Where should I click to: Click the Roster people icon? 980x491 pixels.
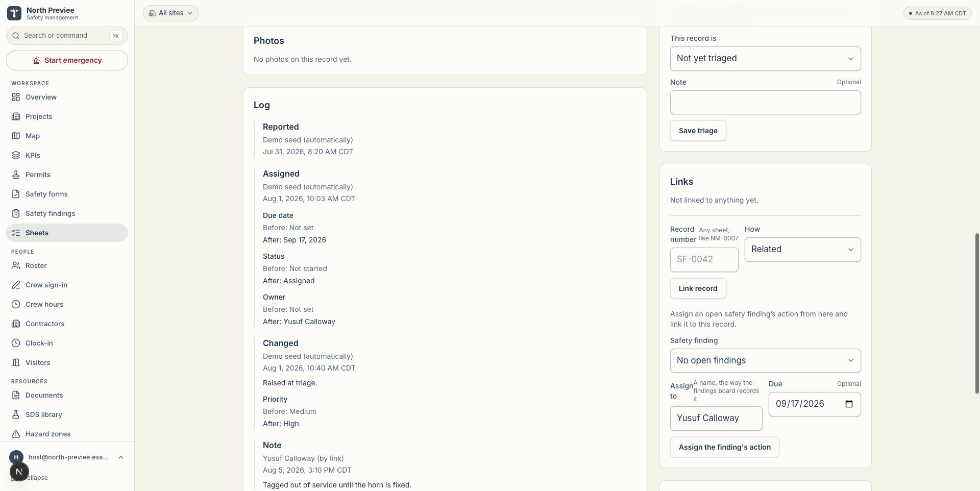pyautogui.click(x=16, y=265)
